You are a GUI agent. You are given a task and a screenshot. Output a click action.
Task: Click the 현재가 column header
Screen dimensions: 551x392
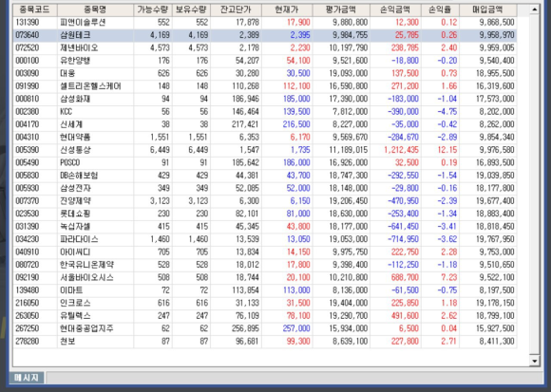(x=287, y=9)
